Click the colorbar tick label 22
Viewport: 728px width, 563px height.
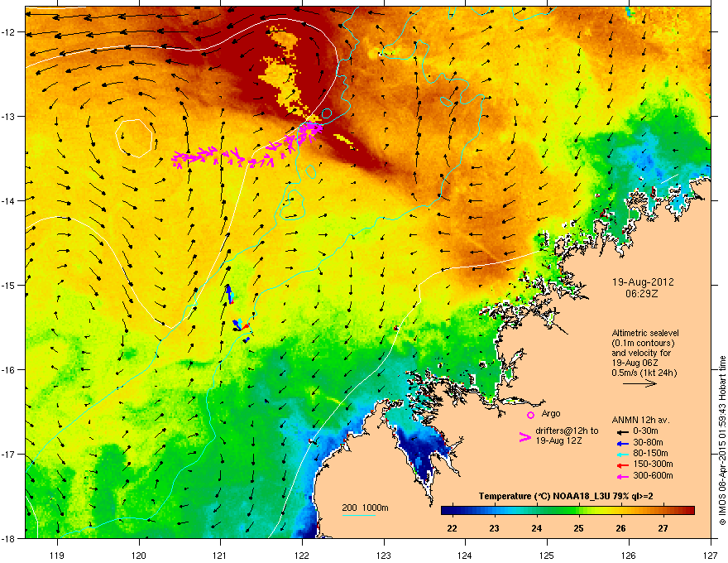[452, 528]
